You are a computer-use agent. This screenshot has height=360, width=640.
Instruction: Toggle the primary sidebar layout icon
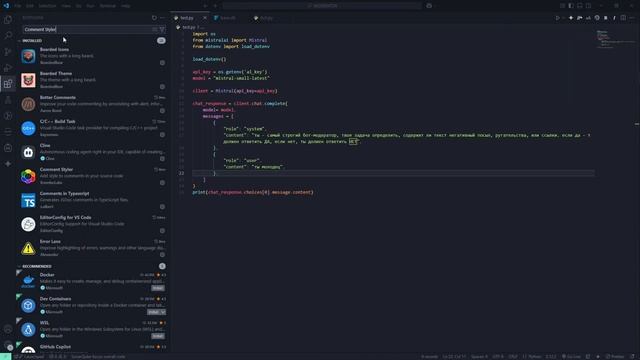tap(571, 6)
